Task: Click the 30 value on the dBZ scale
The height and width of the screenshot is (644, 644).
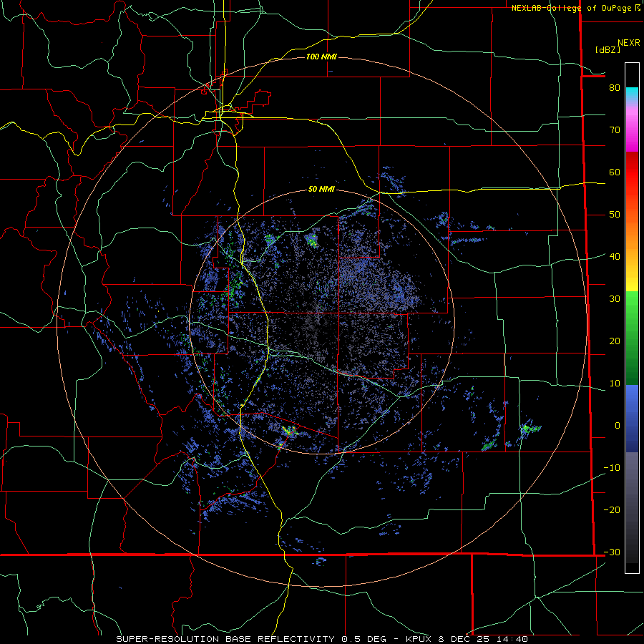Action: (x=615, y=299)
